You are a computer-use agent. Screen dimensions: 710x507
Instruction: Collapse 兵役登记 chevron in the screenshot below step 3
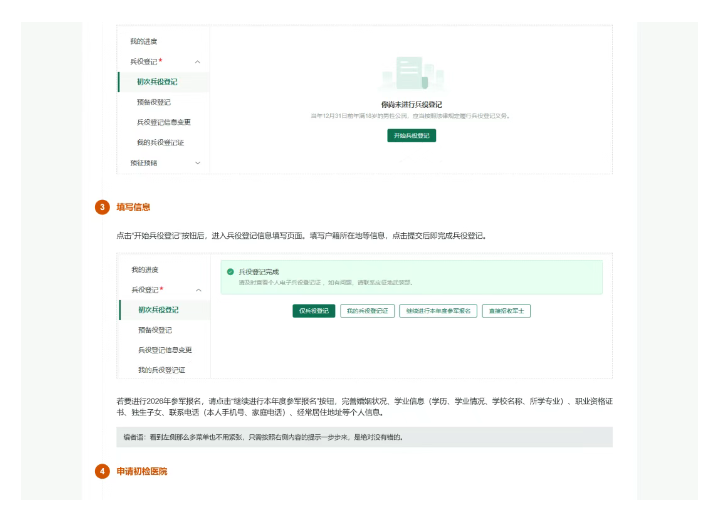[198, 290]
